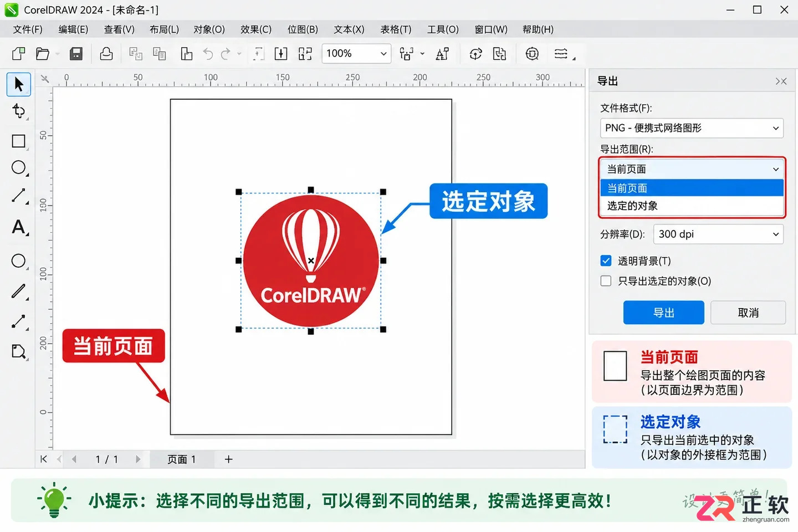Select the pencil drawing tool in the toolbox

(19, 291)
